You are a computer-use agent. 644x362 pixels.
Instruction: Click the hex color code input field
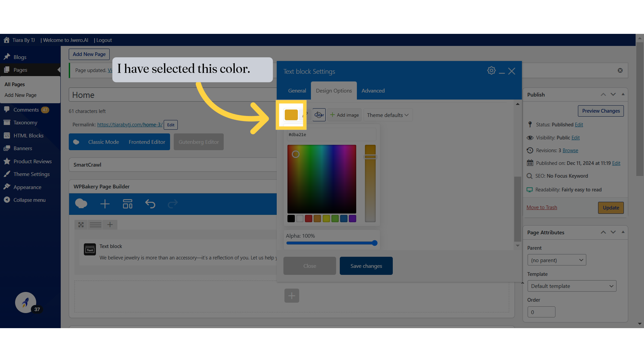331,134
